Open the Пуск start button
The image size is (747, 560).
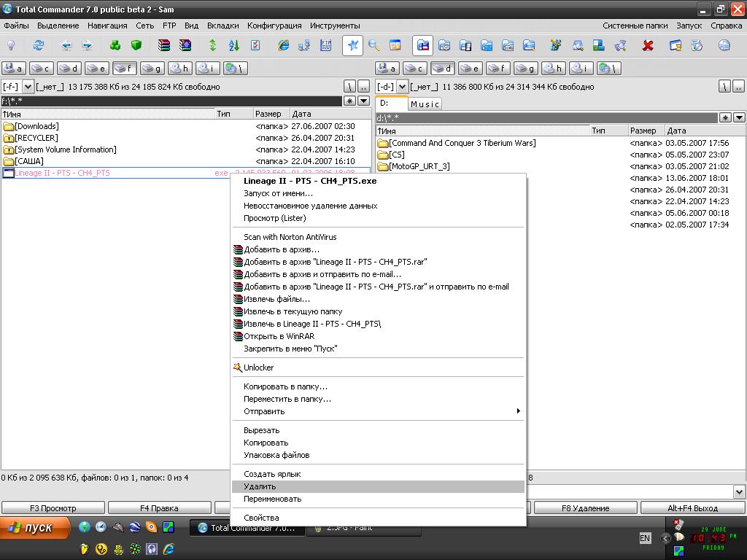34,528
